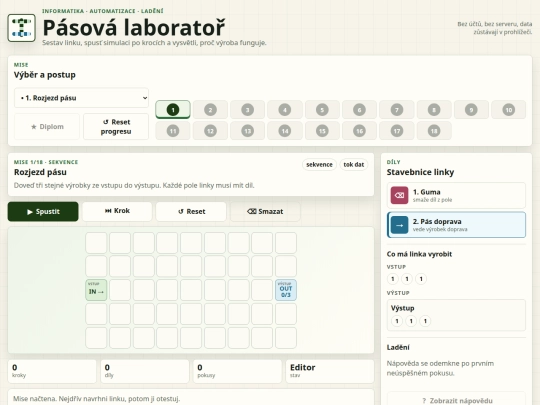Click the 'sekvence' tag chip
Viewport: 540px width, 405px height.
319,165
